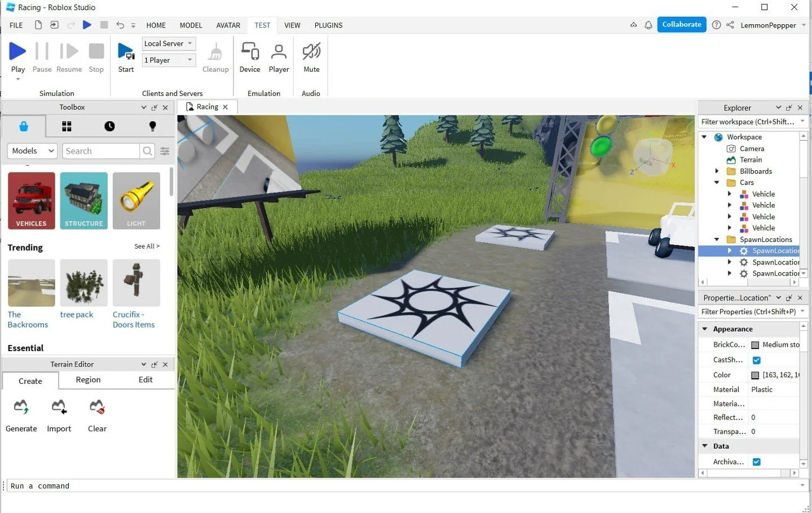Open the FILE menu
The image size is (812, 513).
(16, 25)
